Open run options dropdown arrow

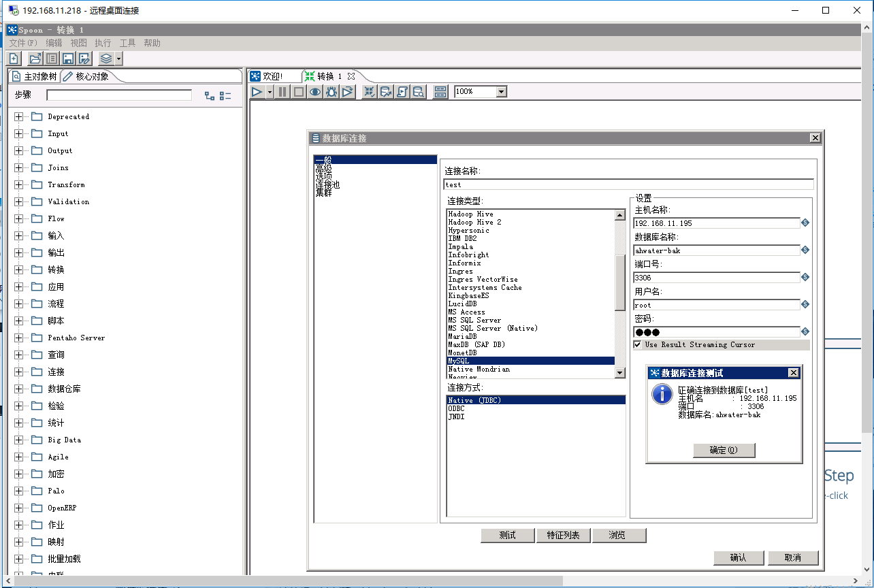270,91
